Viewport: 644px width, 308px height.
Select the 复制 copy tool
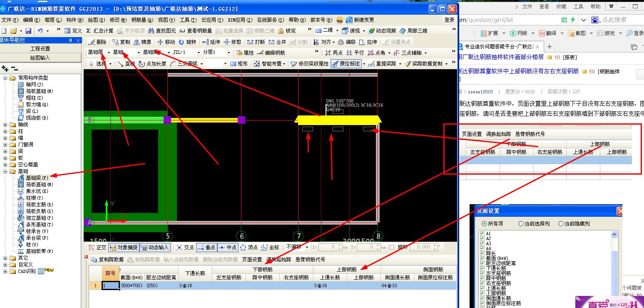pyautogui.click(x=121, y=42)
